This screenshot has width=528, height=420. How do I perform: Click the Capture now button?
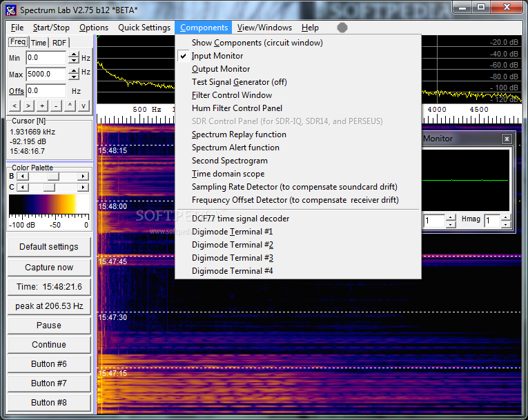(49, 268)
